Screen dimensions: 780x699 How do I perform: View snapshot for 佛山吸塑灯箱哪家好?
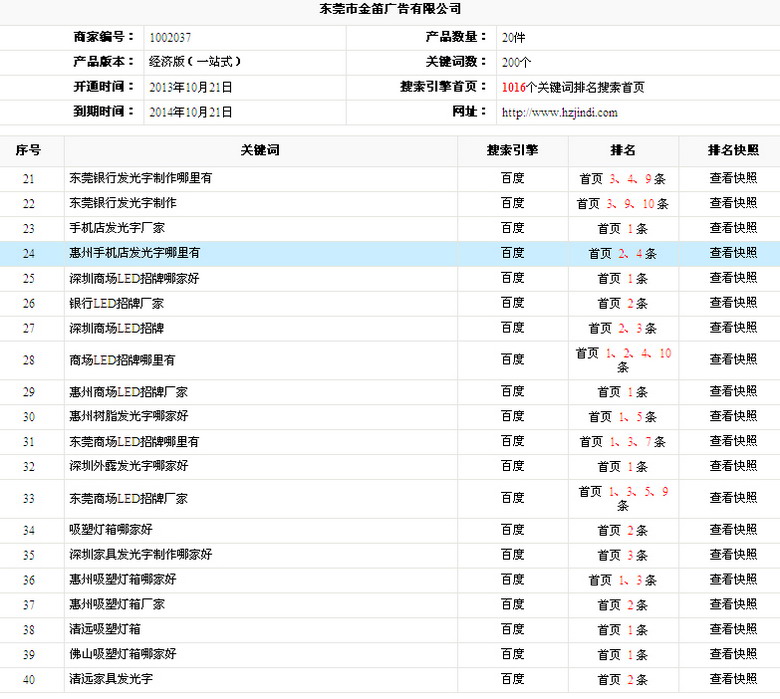733,654
